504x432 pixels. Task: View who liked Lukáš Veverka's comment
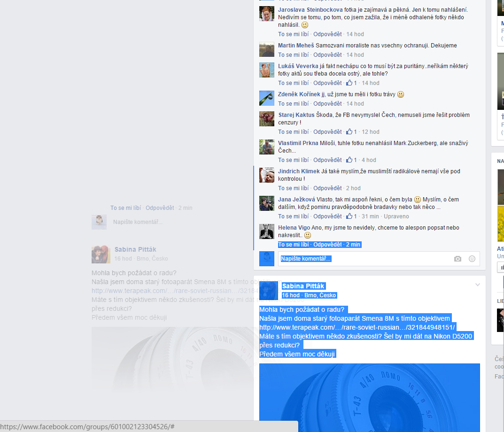tap(351, 83)
